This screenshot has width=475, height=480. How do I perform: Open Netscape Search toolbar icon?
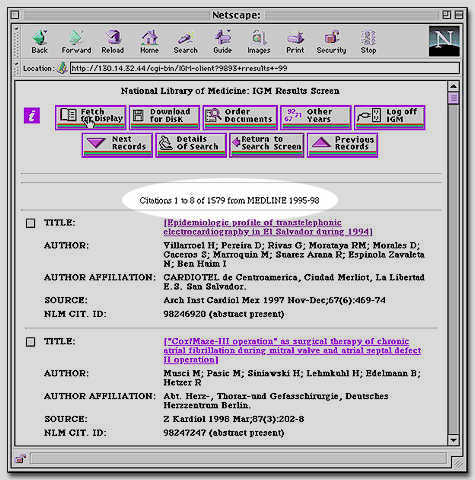pyautogui.click(x=185, y=42)
